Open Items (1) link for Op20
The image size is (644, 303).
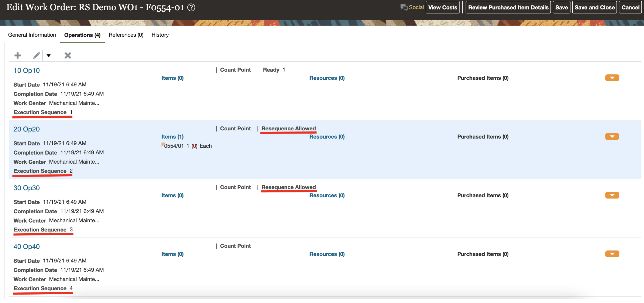pos(172,137)
